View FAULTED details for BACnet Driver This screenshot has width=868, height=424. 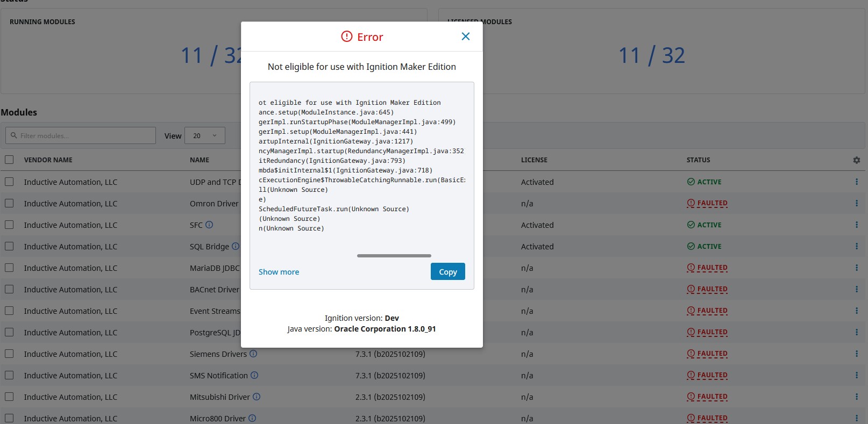coord(707,289)
